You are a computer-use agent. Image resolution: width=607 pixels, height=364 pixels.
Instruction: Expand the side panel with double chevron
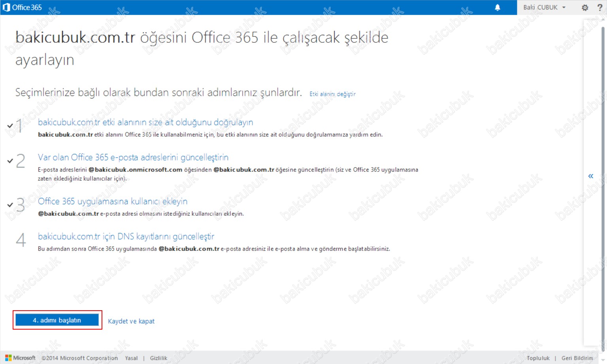[x=590, y=176]
